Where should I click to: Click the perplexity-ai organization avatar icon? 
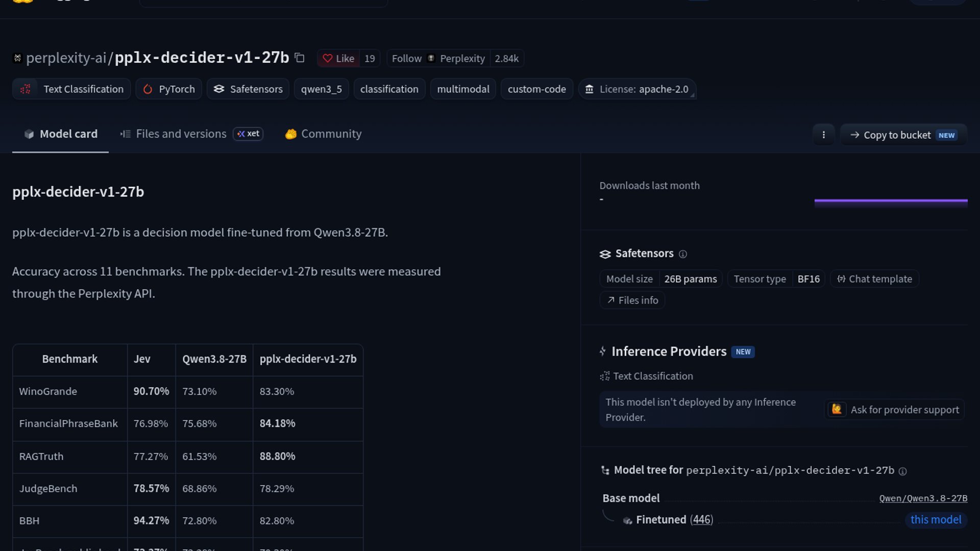pyautogui.click(x=17, y=58)
